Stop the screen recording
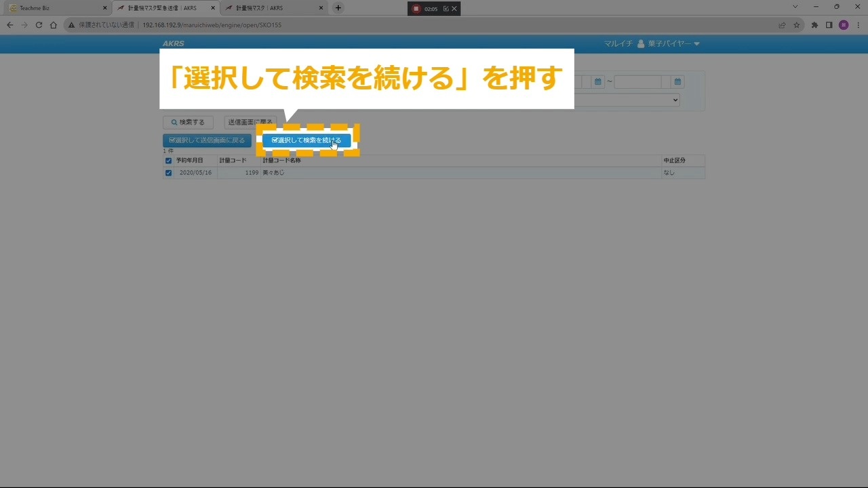Image resolution: width=868 pixels, height=488 pixels. pos(416,9)
